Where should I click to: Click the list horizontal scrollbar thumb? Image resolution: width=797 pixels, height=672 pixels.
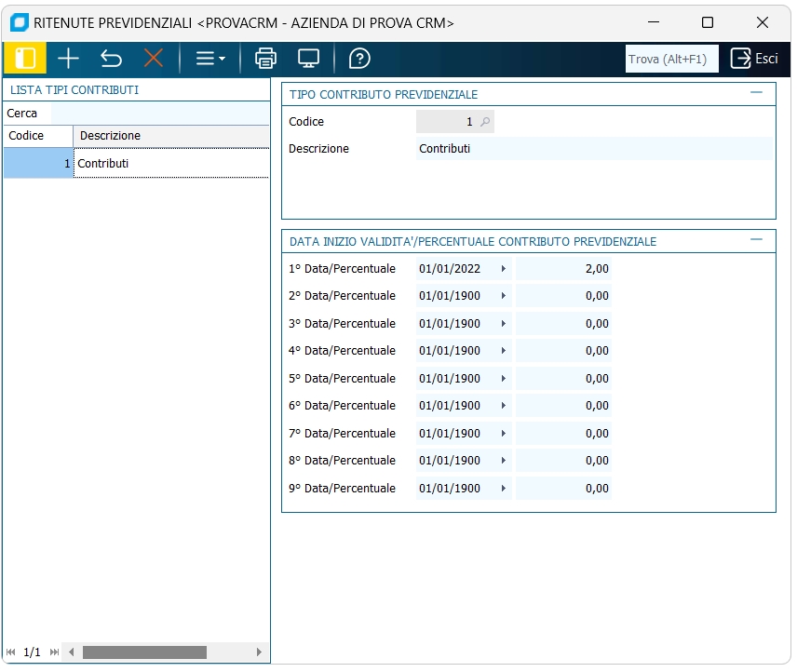coord(143,652)
